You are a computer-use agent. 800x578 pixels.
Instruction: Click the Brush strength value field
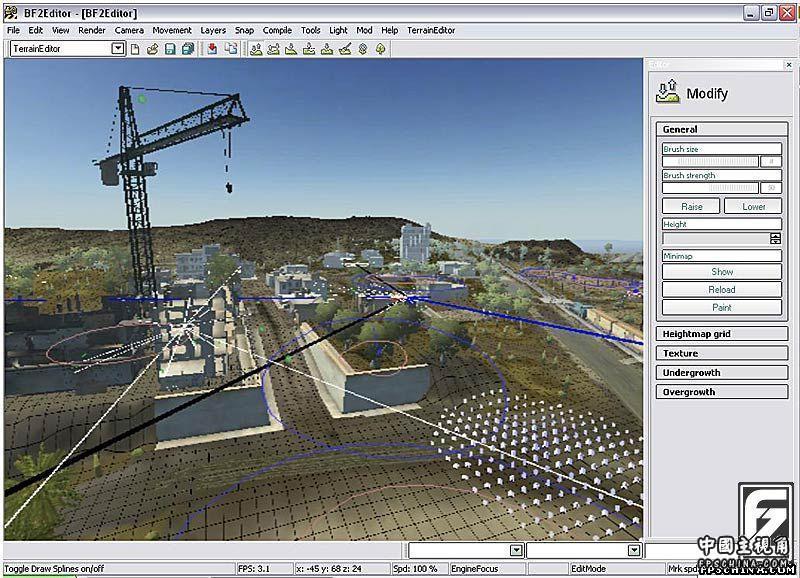(771, 188)
